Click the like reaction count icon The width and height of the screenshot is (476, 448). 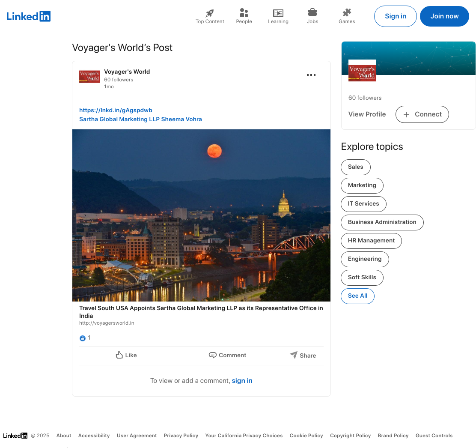coord(82,338)
